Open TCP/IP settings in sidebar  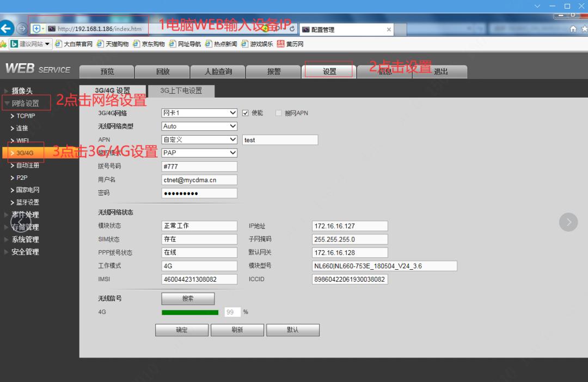pyautogui.click(x=26, y=116)
